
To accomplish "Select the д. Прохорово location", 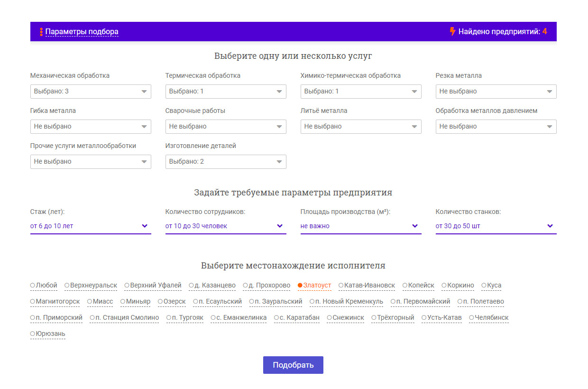I will point(266,286).
